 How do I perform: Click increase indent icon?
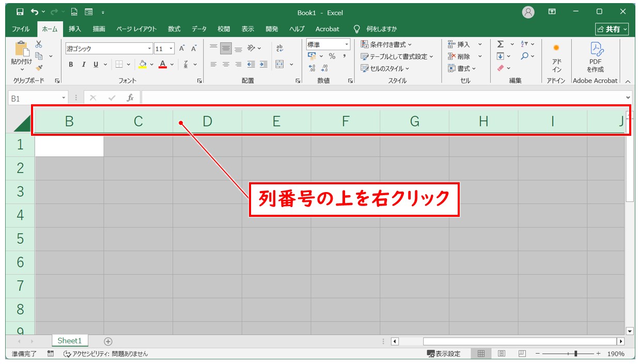tap(263, 65)
